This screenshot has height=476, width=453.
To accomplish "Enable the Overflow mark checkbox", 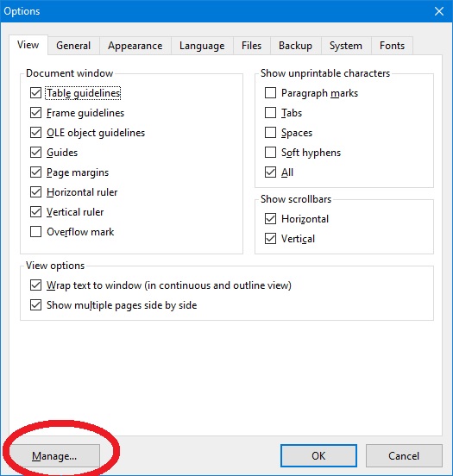I will (x=36, y=232).
